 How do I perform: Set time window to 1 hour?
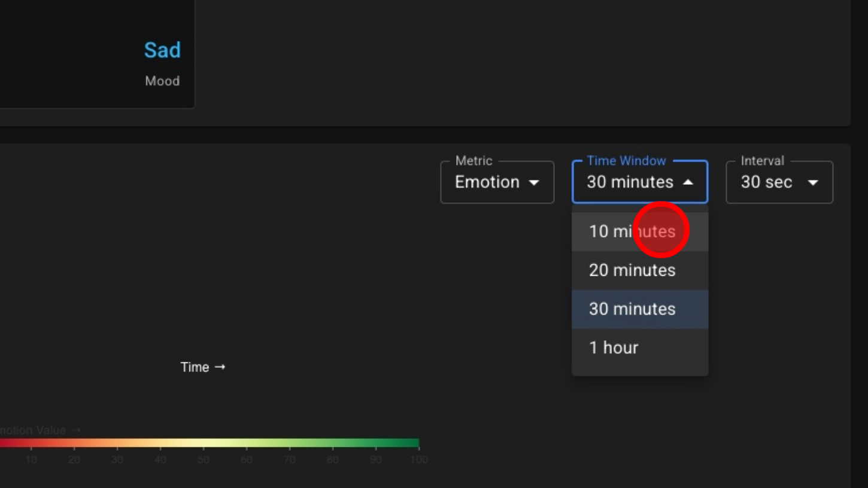(614, 347)
